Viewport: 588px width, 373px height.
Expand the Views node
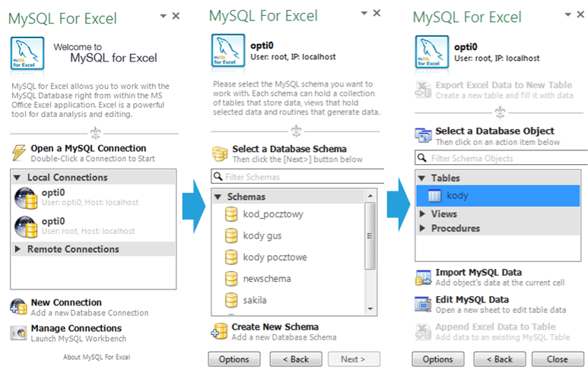423,214
